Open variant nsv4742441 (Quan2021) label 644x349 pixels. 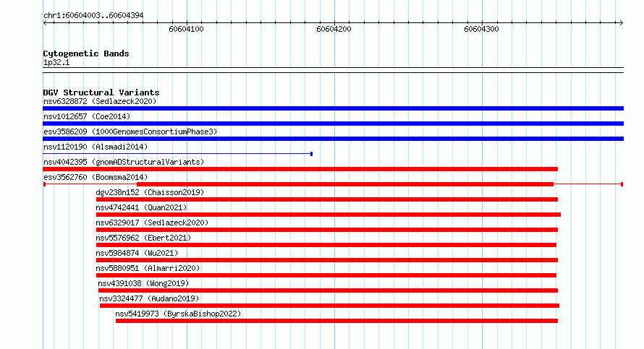coord(141,207)
